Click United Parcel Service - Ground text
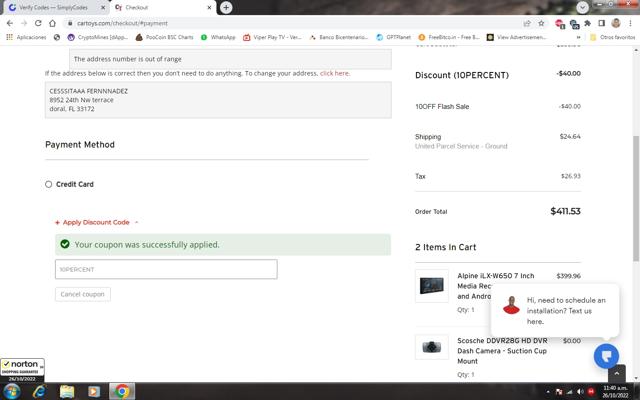This screenshot has height=400, width=640. click(x=461, y=146)
